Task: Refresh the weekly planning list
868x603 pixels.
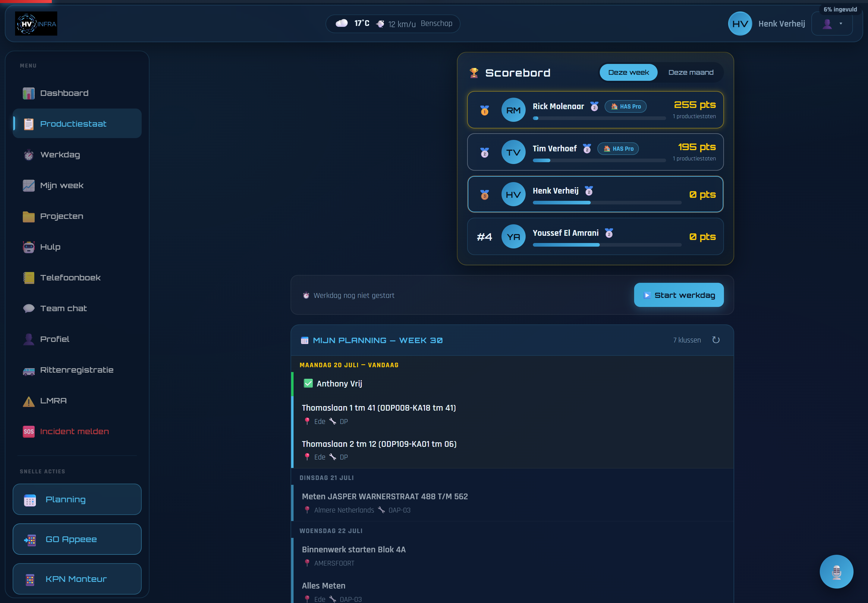Action: (x=716, y=340)
